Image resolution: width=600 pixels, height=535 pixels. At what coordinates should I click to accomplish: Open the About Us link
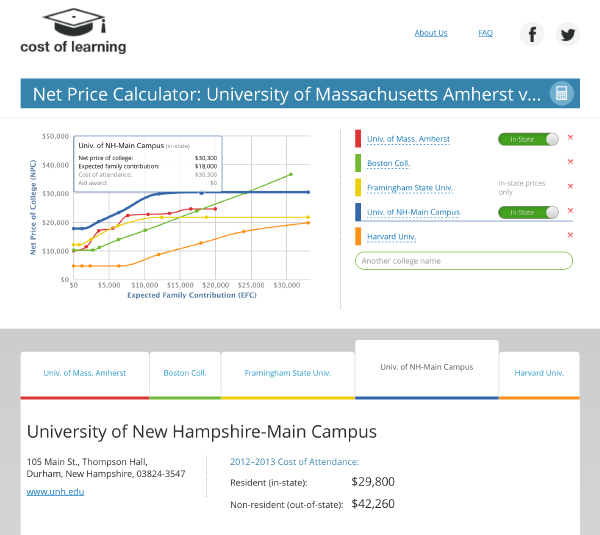point(431,33)
